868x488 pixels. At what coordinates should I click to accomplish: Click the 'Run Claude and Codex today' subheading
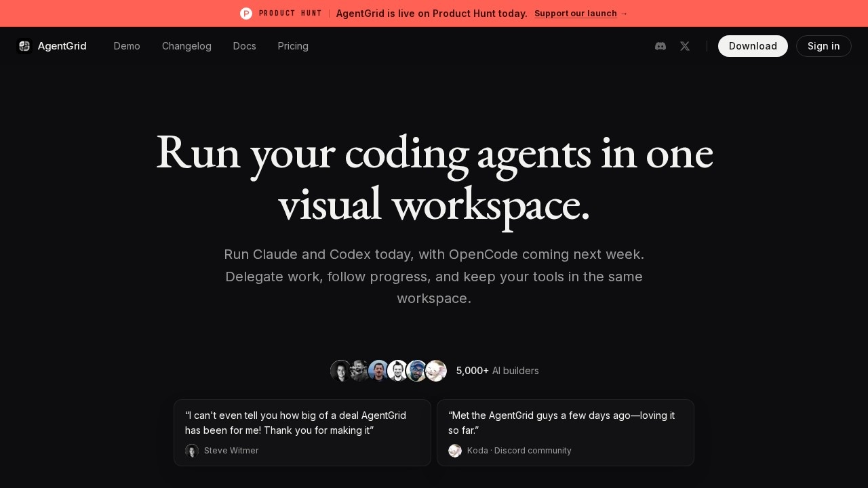pos(434,277)
